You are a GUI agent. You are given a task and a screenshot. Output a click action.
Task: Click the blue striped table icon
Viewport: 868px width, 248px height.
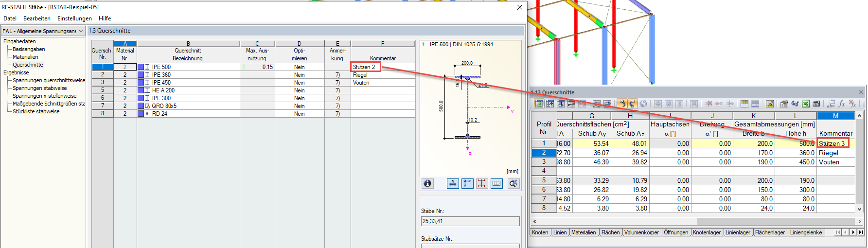tap(755, 104)
